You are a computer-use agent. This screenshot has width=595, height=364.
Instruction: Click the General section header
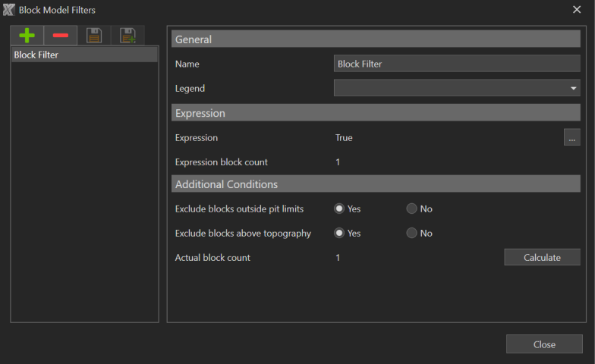coord(376,39)
